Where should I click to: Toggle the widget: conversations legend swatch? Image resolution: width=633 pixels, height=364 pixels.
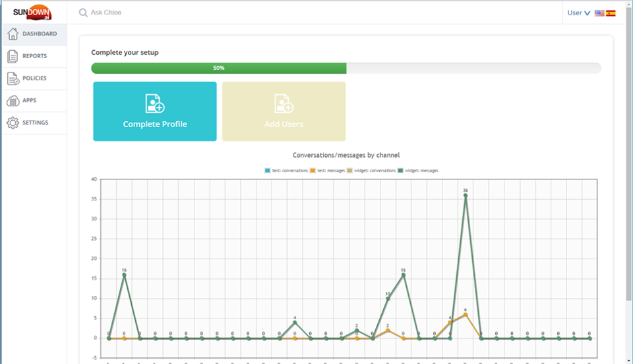point(349,171)
